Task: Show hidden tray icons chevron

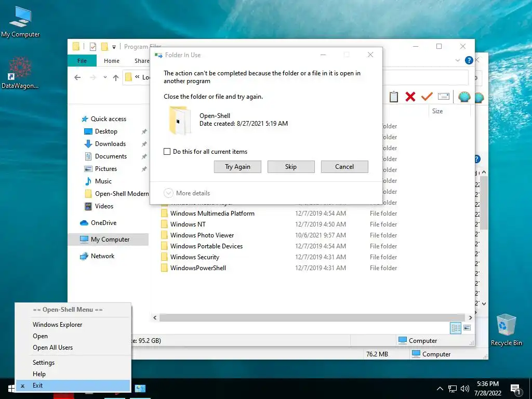Action: pyautogui.click(x=440, y=389)
